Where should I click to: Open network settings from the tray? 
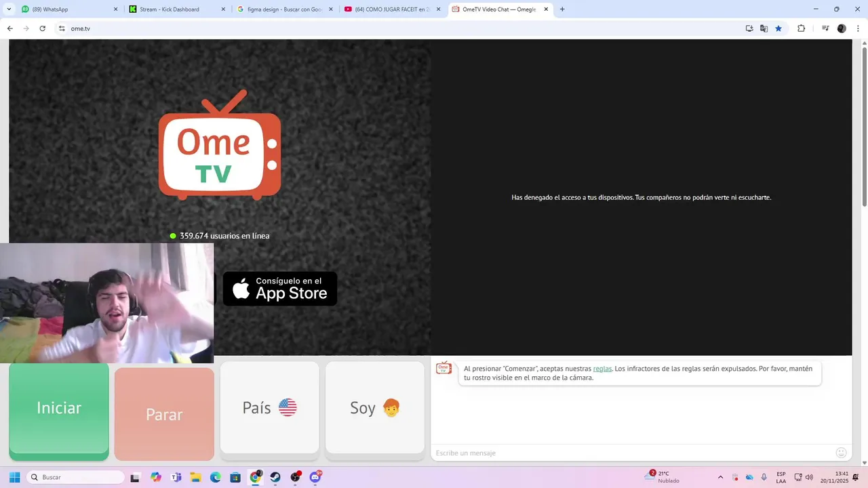(x=798, y=477)
